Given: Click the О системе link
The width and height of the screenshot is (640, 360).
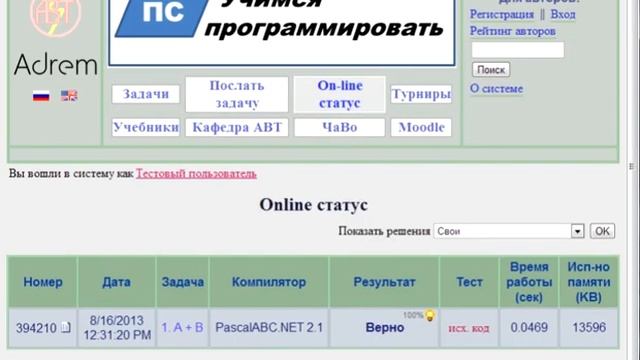Looking at the screenshot, I should [496, 89].
